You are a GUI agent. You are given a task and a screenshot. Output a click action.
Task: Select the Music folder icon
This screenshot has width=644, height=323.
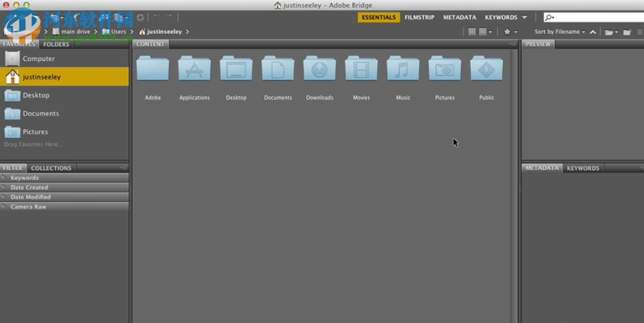coord(403,68)
